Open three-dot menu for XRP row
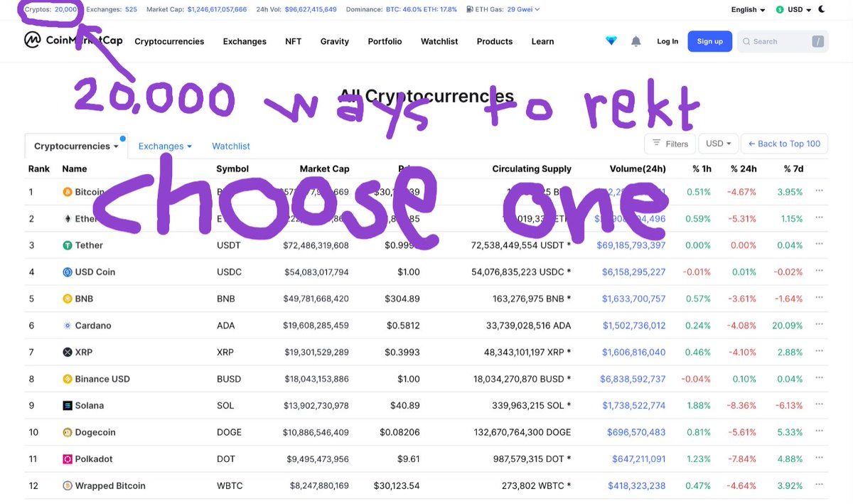 820,351
